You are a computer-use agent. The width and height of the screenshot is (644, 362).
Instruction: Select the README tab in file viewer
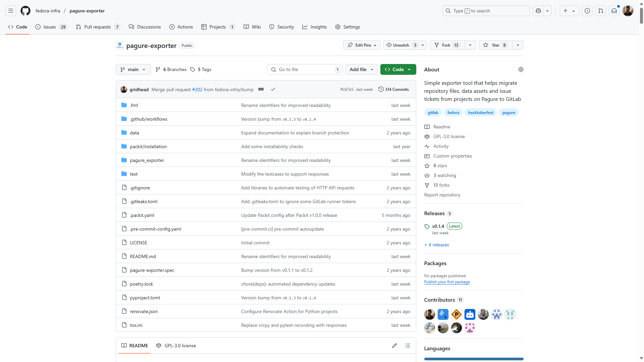tap(135, 346)
